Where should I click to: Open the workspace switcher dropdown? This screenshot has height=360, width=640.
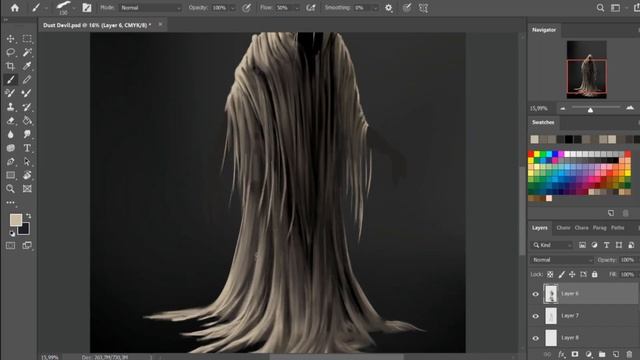[x=616, y=8]
